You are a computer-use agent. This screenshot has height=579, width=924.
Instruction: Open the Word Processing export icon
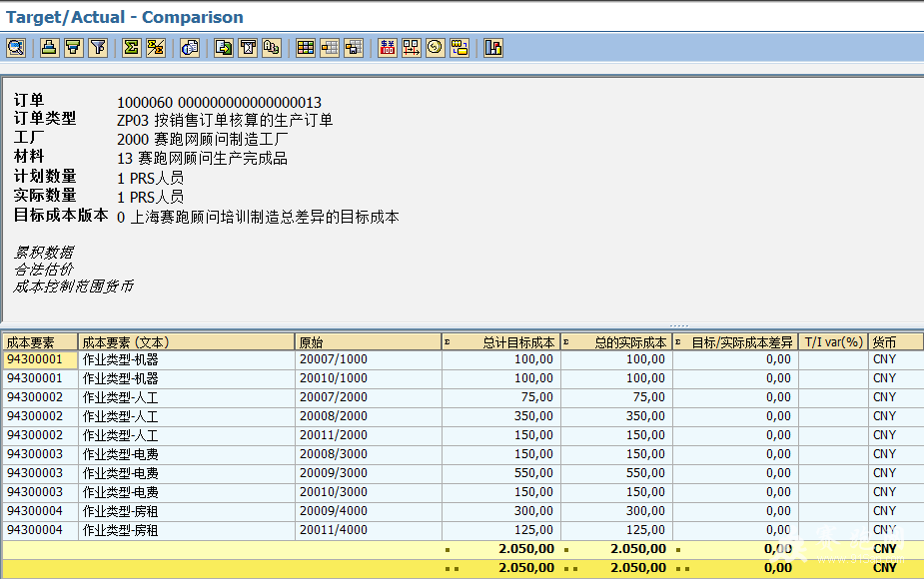tap(248, 48)
